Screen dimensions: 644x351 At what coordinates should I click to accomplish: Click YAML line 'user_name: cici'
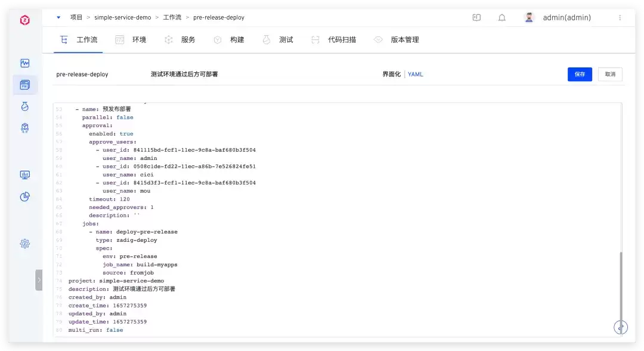(128, 175)
